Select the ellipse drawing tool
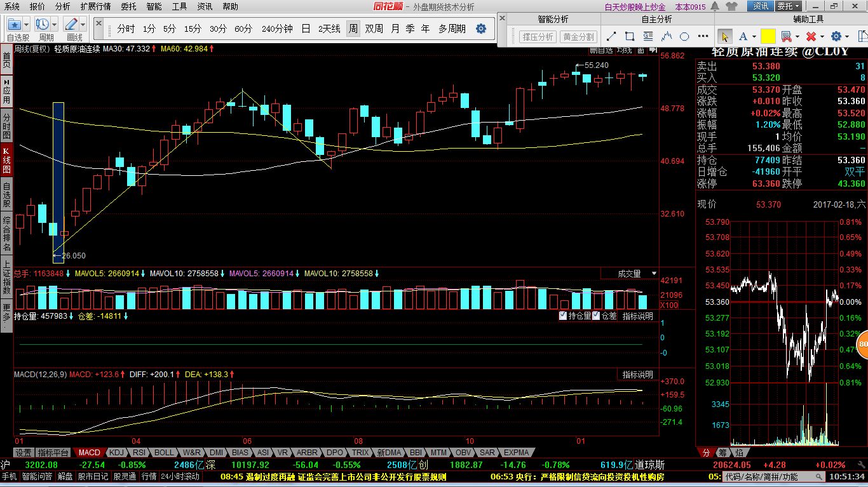 pos(684,36)
